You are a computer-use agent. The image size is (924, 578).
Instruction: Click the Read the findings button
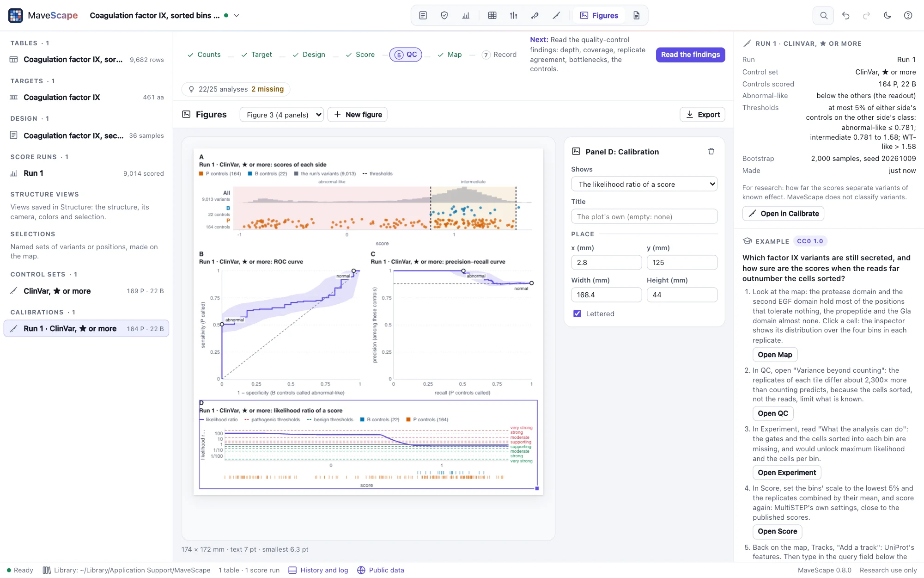[x=690, y=55]
